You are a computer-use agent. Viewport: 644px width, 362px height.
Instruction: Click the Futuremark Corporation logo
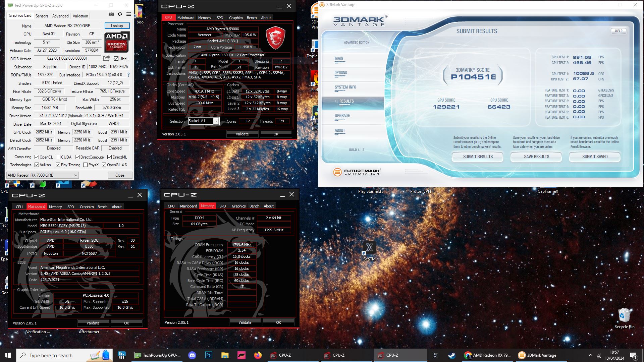(x=357, y=172)
